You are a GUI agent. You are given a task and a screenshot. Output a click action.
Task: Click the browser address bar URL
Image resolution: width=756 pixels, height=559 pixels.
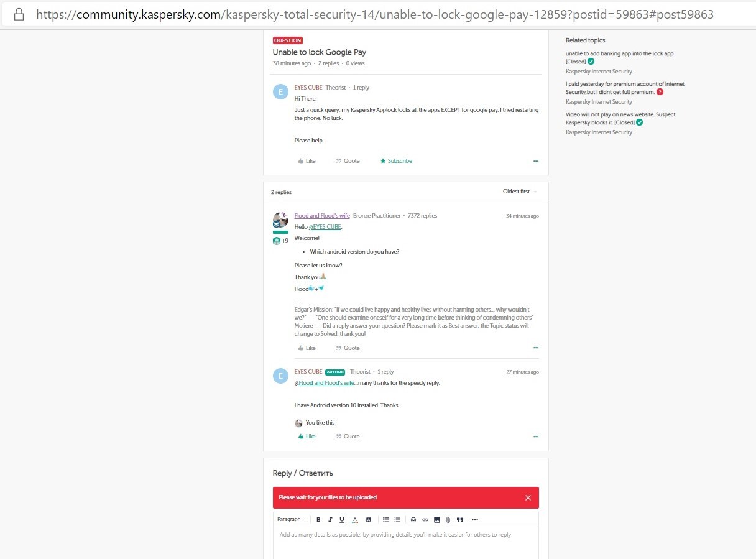tap(375, 14)
